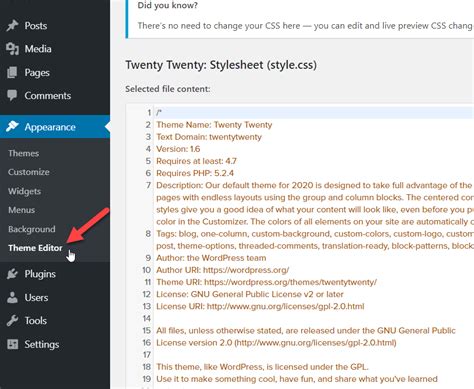Viewport: 474px width, 389px height.
Task: Click 'Author: the WordPress team' line
Action: (211, 258)
